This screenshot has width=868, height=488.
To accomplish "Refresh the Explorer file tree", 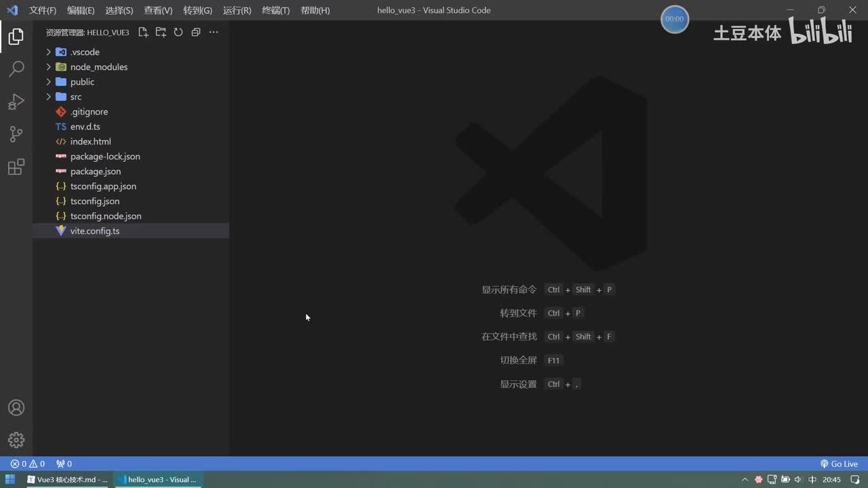I will pyautogui.click(x=178, y=32).
